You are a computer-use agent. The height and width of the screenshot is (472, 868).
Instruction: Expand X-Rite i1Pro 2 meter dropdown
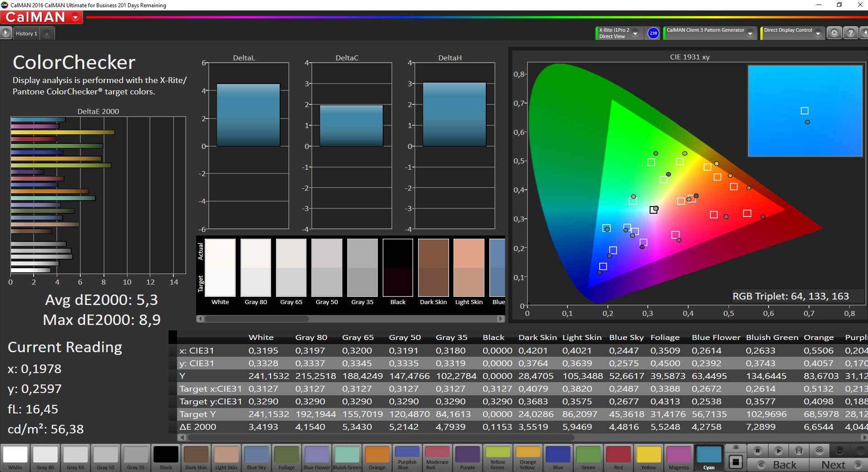(x=636, y=33)
